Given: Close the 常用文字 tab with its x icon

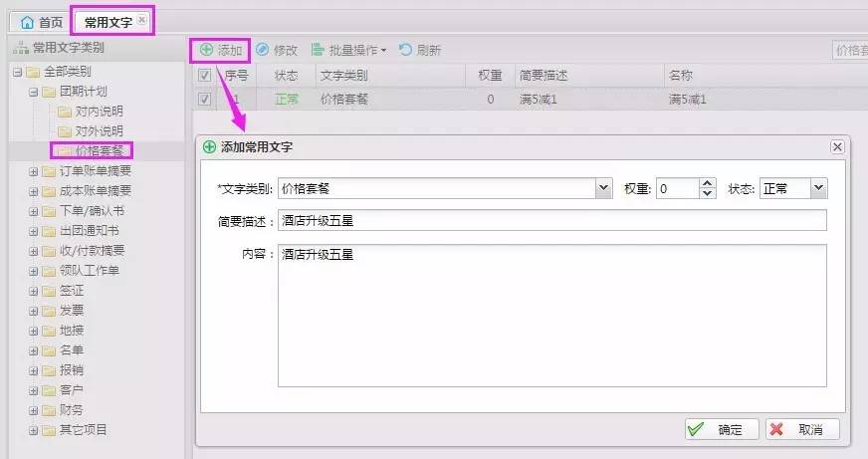Looking at the screenshot, I should (142, 20).
